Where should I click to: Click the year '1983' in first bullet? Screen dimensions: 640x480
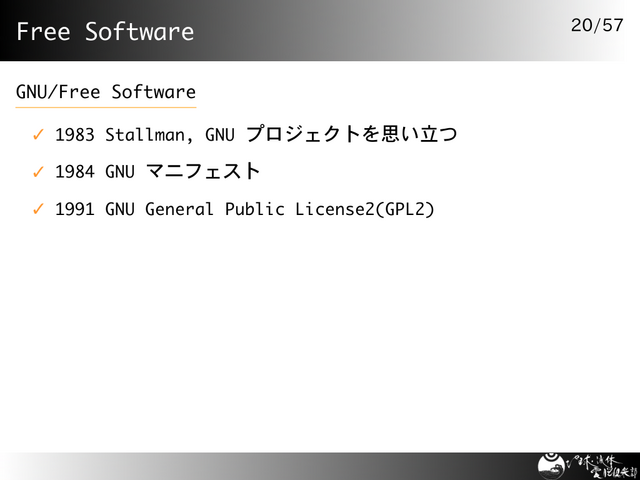pos(75,134)
